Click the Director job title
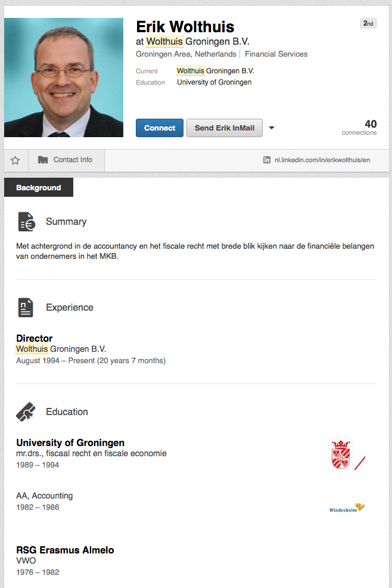Viewport: 392px width, 588px height. click(35, 338)
